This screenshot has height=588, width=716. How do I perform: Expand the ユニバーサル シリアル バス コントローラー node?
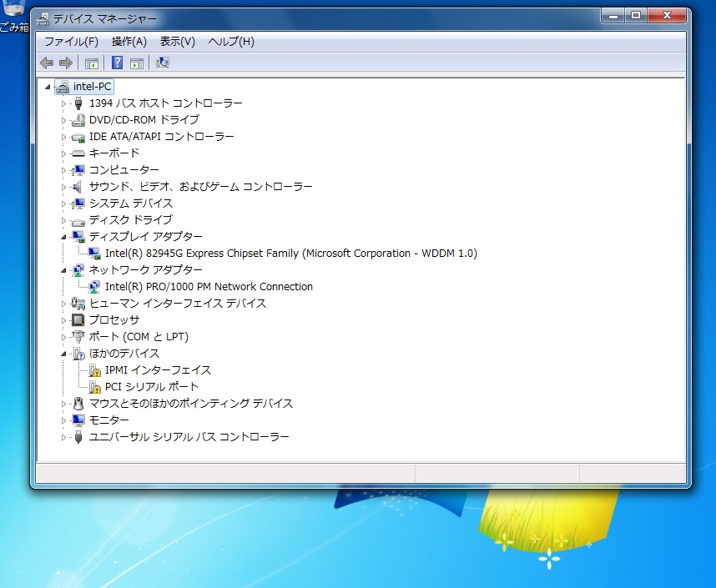tap(64, 437)
